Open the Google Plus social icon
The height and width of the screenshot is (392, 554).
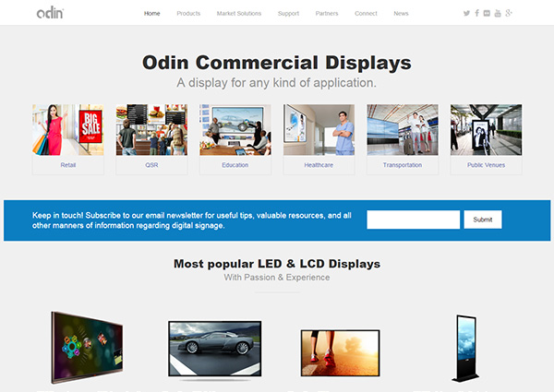pos(509,14)
